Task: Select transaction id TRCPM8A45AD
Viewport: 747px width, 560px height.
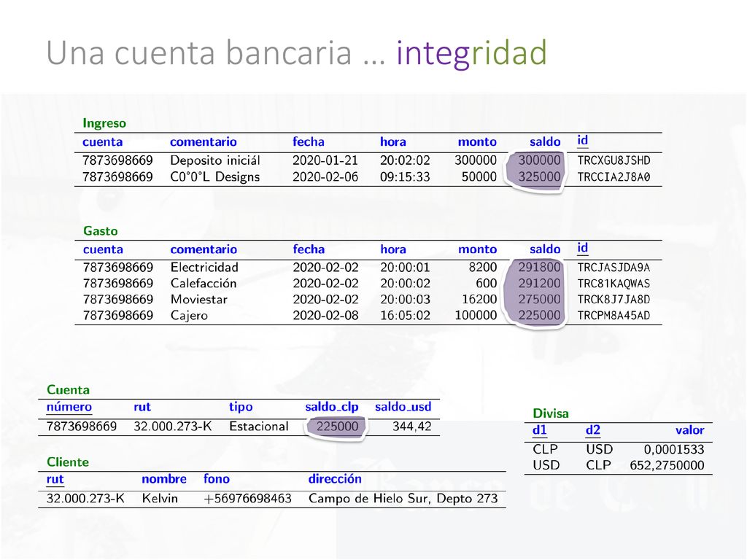Action: point(614,315)
